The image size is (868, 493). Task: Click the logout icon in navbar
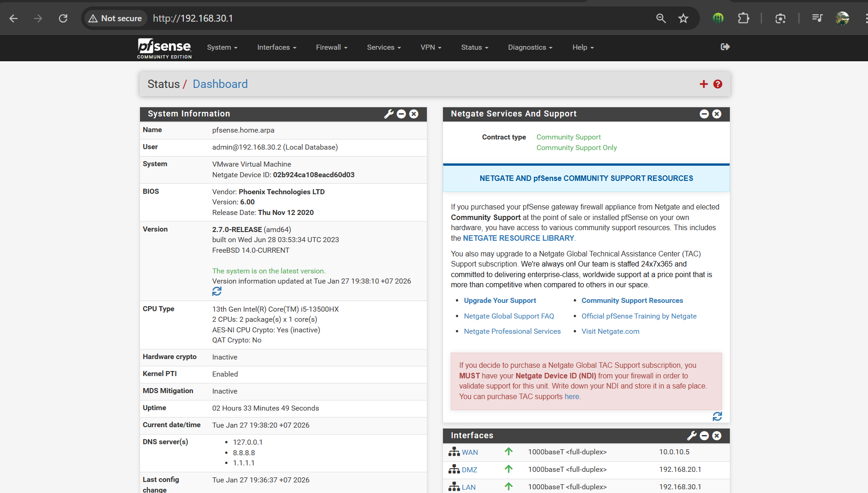tap(725, 47)
